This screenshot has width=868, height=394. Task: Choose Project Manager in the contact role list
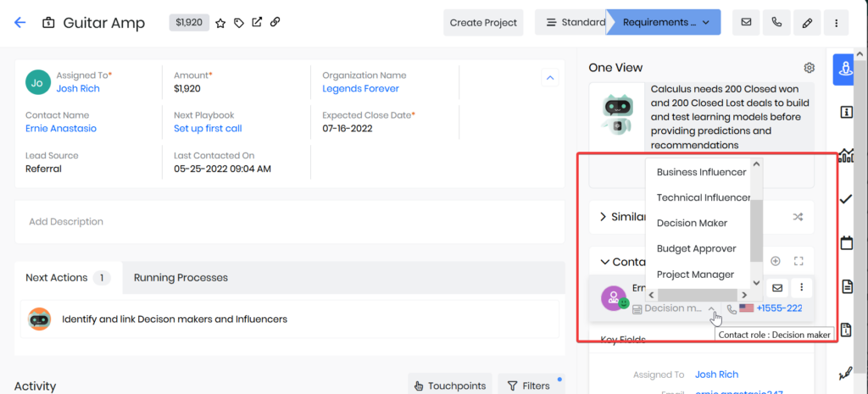[x=695, y=275]
